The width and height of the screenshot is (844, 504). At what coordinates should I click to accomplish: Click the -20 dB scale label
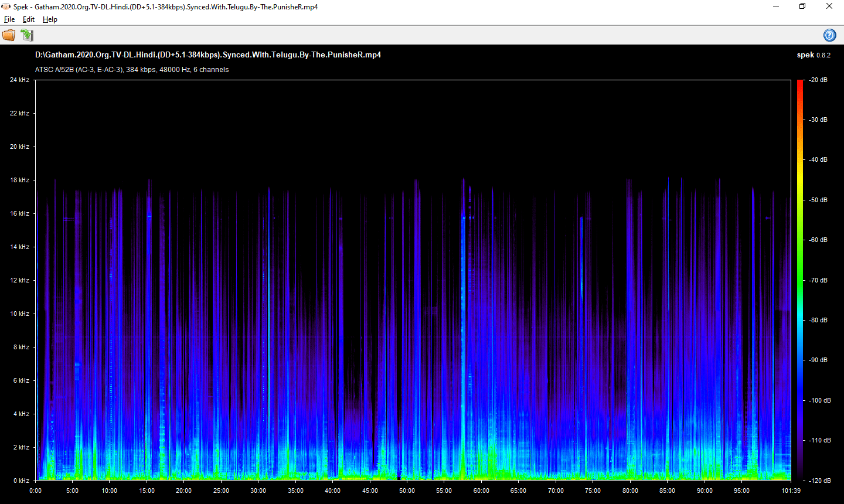818,80
